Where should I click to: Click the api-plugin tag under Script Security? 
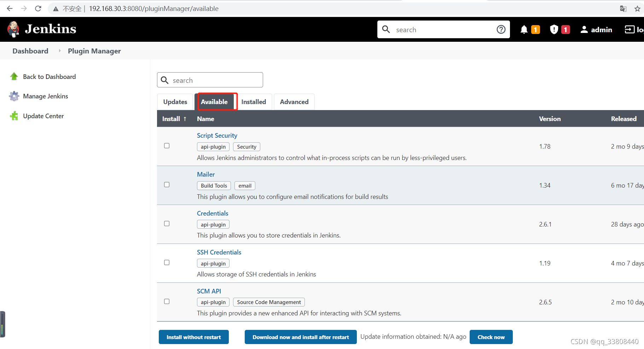(213, 147)
